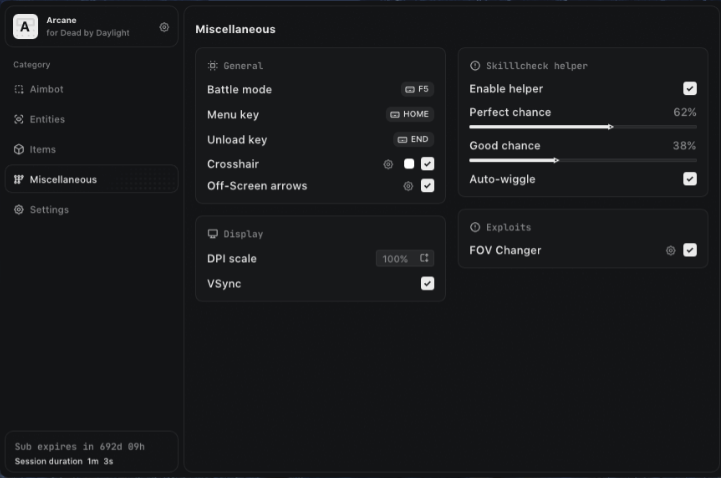Open Off-Screen arrows gear settings

click(x=408, y=186)
